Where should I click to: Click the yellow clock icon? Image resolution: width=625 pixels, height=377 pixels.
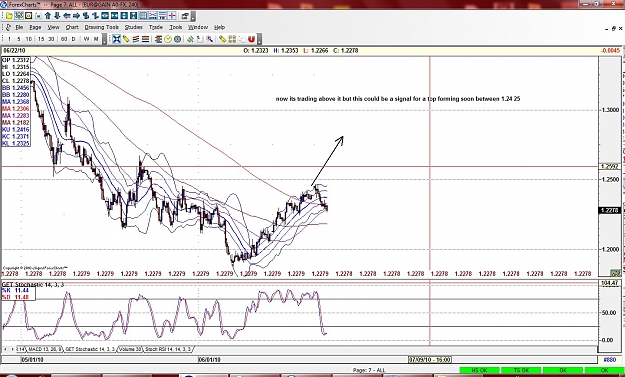(x=168, y=39)
